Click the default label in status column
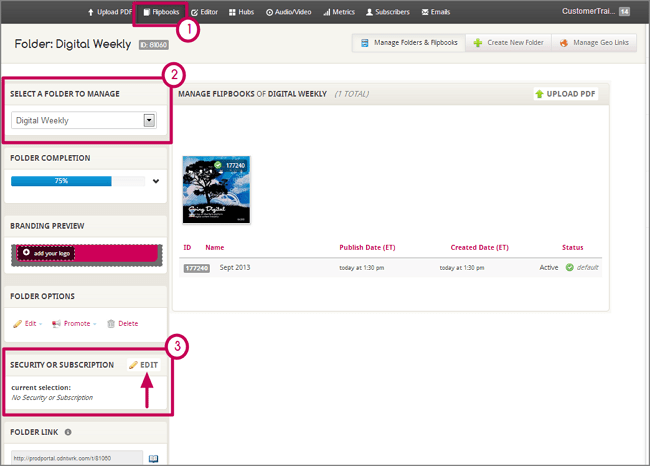The image size is (650, 466). coord(587,267)
